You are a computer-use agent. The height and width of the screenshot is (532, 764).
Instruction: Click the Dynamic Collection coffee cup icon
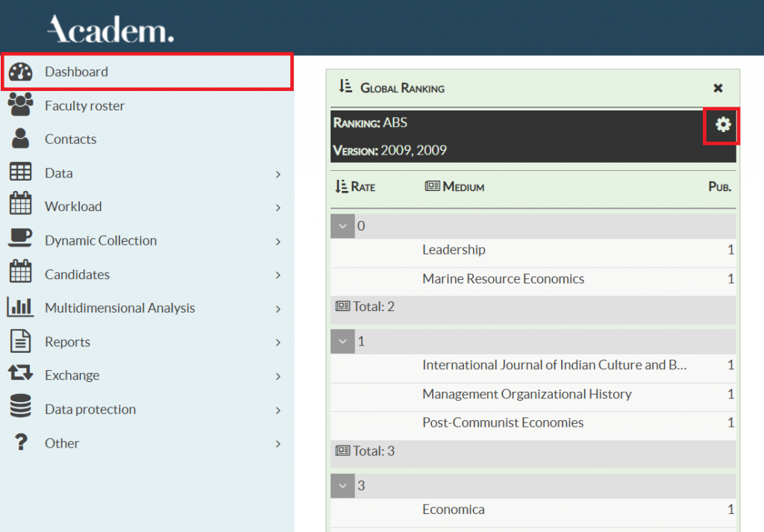(x=20, y=240)
